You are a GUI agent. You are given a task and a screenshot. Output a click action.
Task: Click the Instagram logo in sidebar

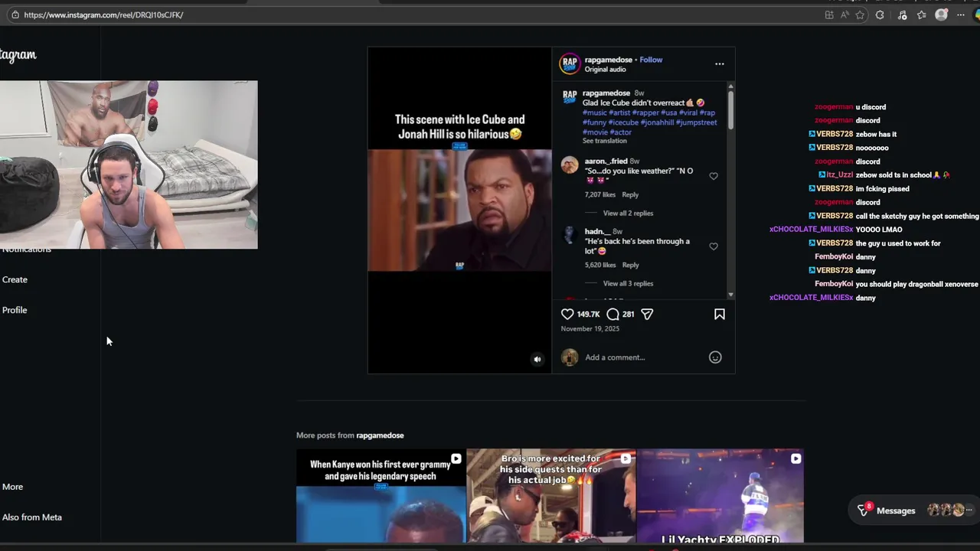(18, 55)
